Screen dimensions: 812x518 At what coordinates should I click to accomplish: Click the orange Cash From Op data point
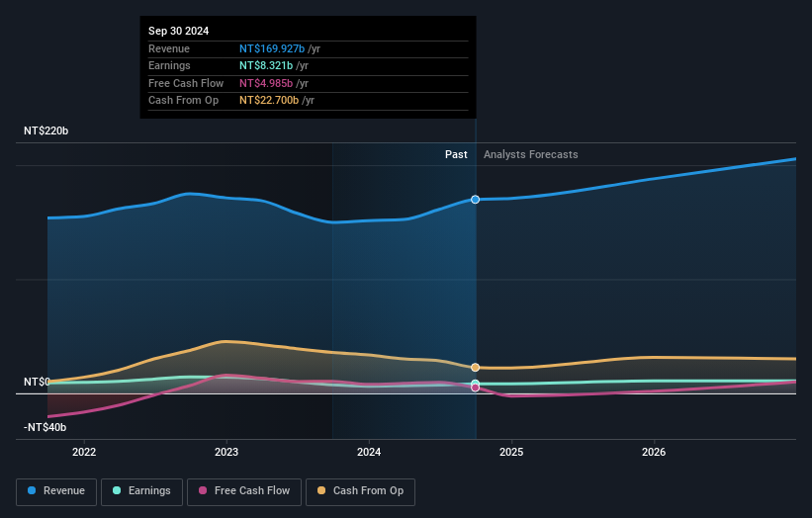(475, 368)
